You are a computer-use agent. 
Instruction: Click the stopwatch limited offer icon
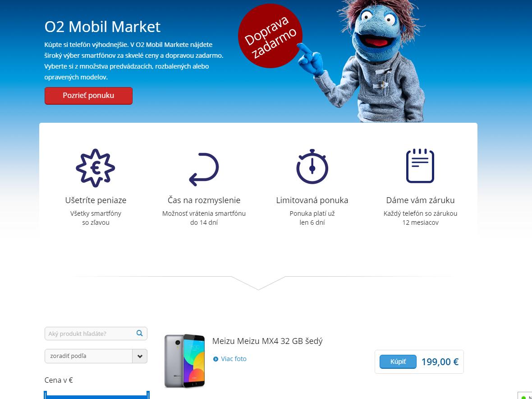312,167
